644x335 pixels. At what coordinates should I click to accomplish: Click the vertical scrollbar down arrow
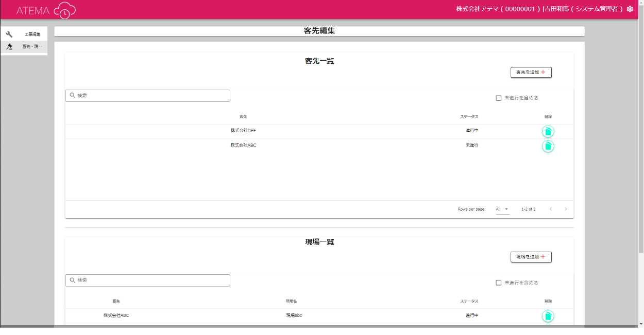[x=640, y=324]
